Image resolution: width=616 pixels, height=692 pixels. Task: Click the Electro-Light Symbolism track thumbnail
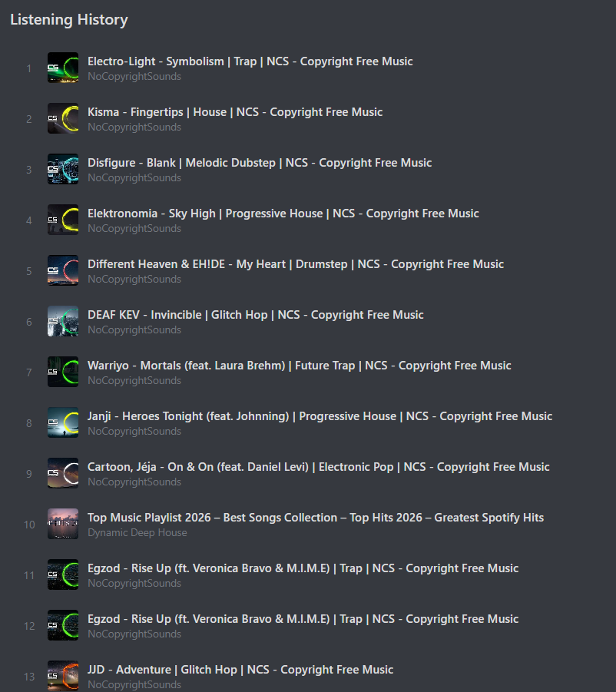(63, 68)
